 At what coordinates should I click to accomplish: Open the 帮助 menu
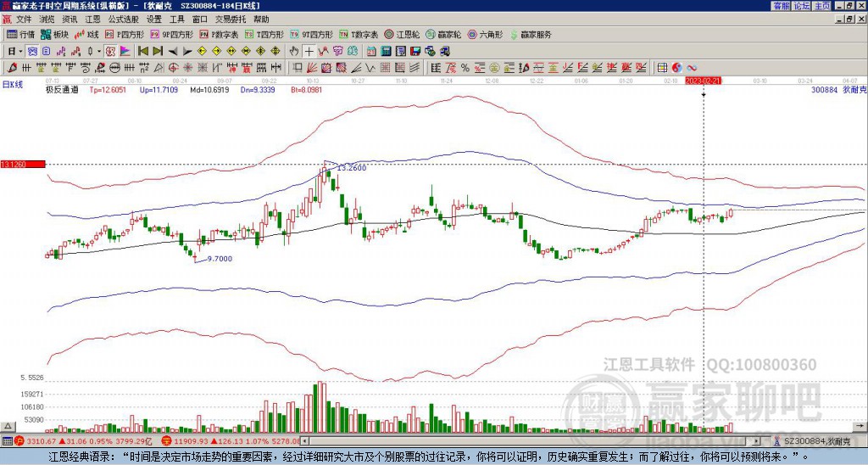point(261,20)
